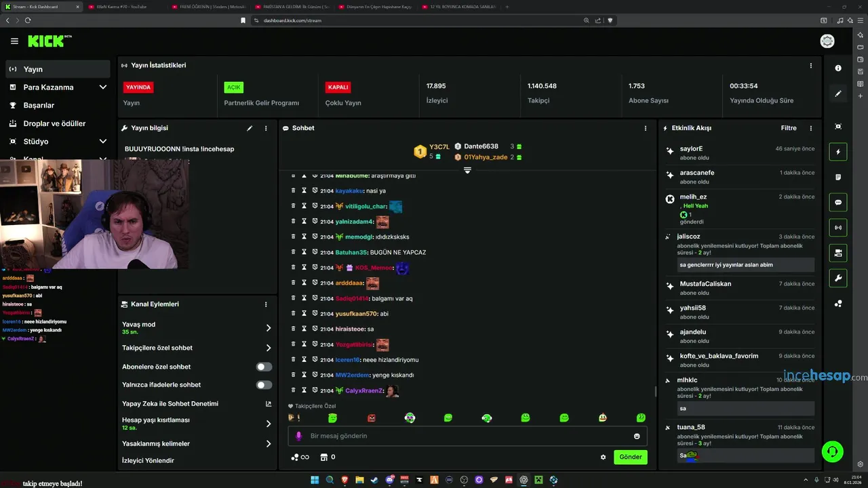
Task: Click the green headset support button
Action: click(832, 451)
